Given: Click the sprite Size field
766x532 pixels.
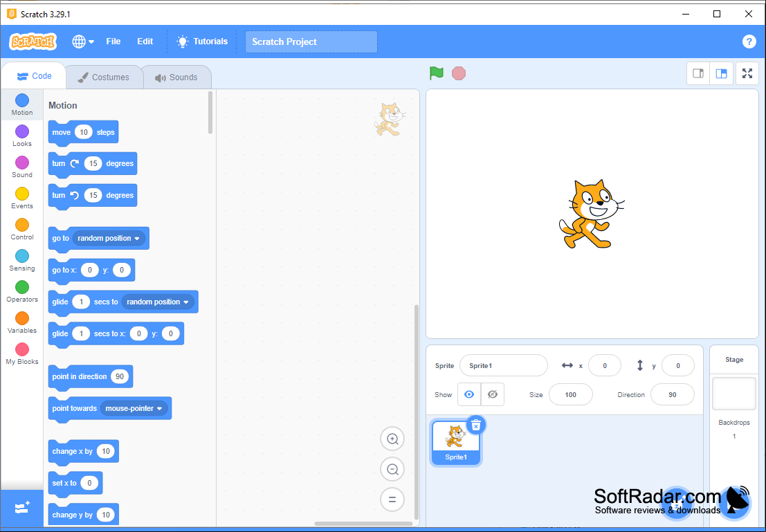Looking at the screenshot, I should tap(571, 395).
